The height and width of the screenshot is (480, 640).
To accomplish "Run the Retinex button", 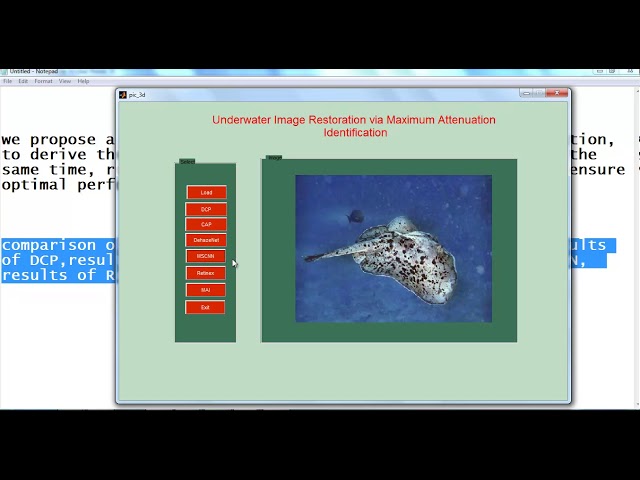I will point(205,273).
